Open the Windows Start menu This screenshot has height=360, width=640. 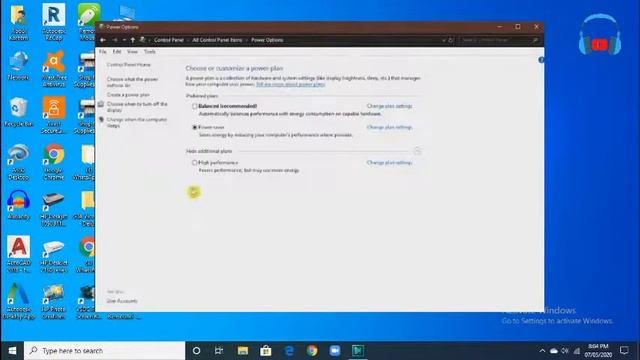12,351
